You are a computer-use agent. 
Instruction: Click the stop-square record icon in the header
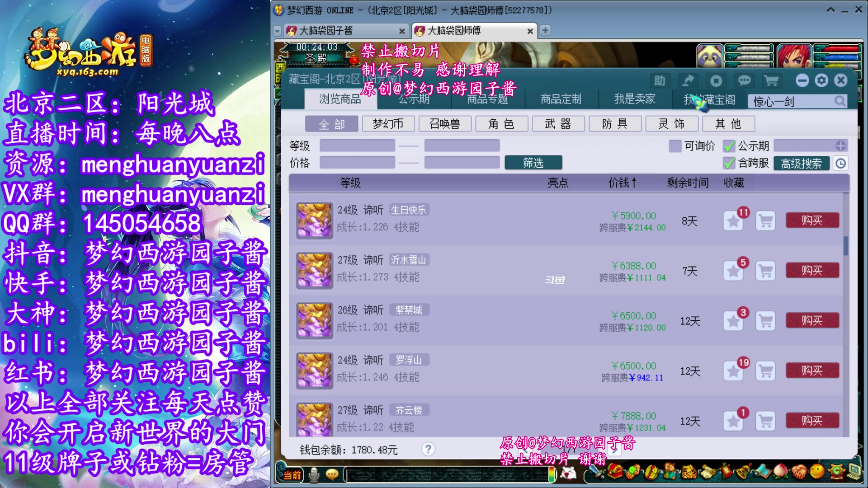click(716, 81)
